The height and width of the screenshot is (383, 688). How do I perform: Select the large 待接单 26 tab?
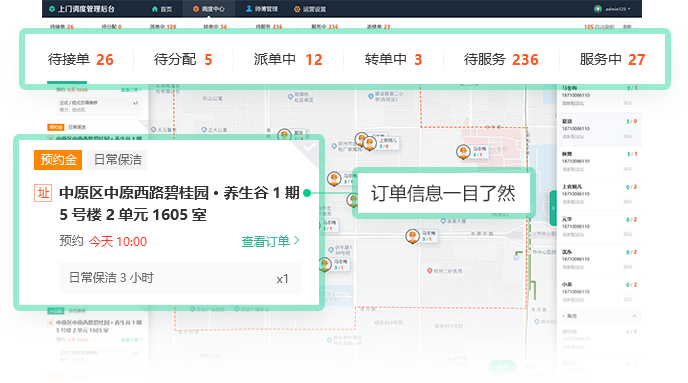point(81,59)
